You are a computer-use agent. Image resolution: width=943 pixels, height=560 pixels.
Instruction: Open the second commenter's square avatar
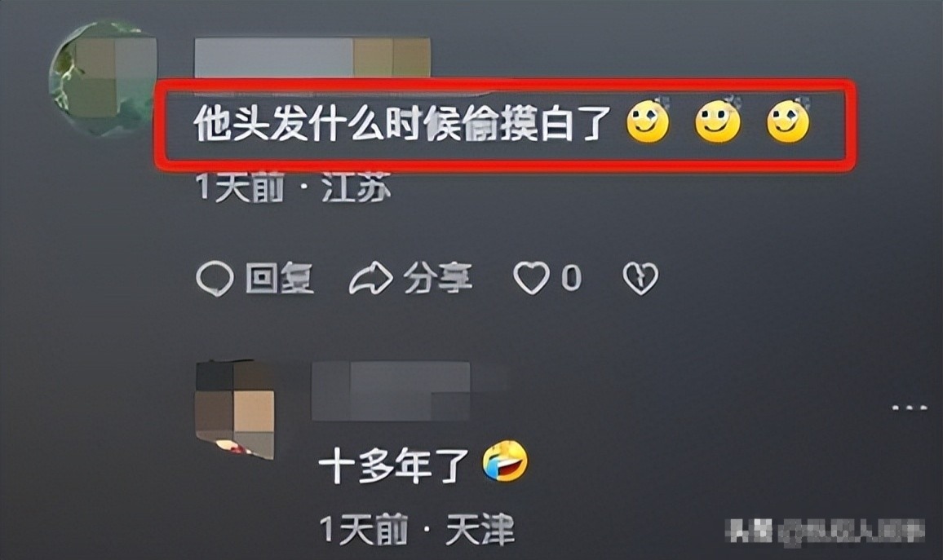coord(235,410)
